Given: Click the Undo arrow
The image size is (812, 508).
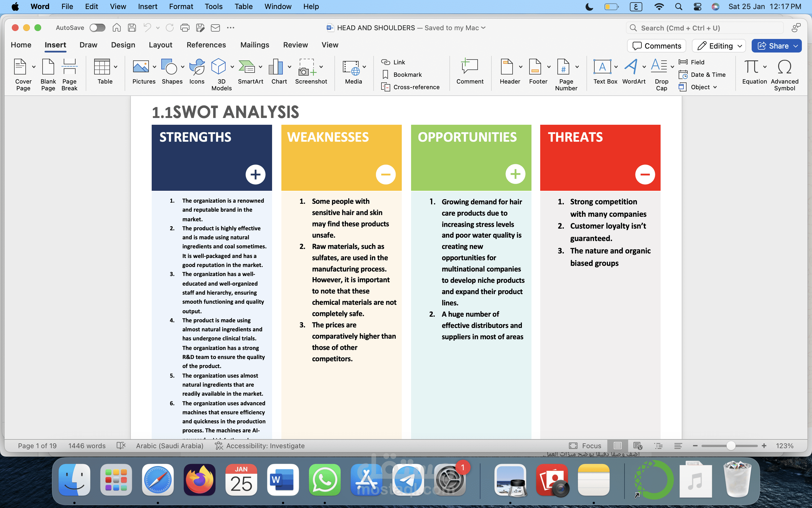Looking at the screenshot, I should tap(147, 28).
